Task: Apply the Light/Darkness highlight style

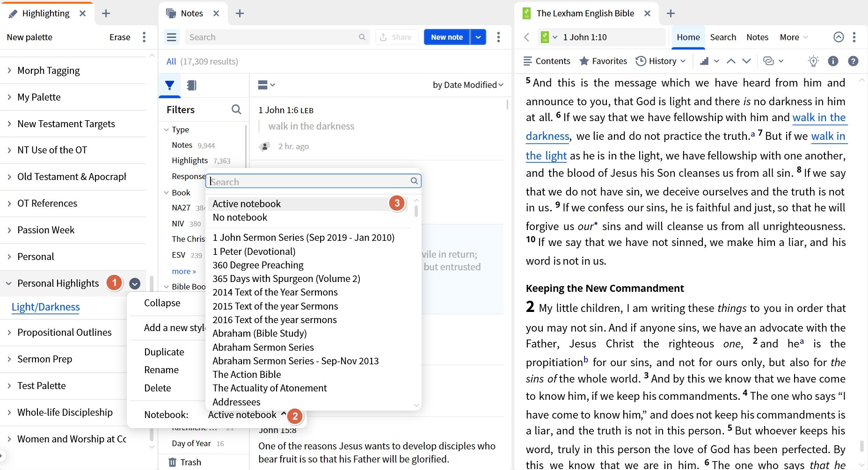Action: click(45, 307)
